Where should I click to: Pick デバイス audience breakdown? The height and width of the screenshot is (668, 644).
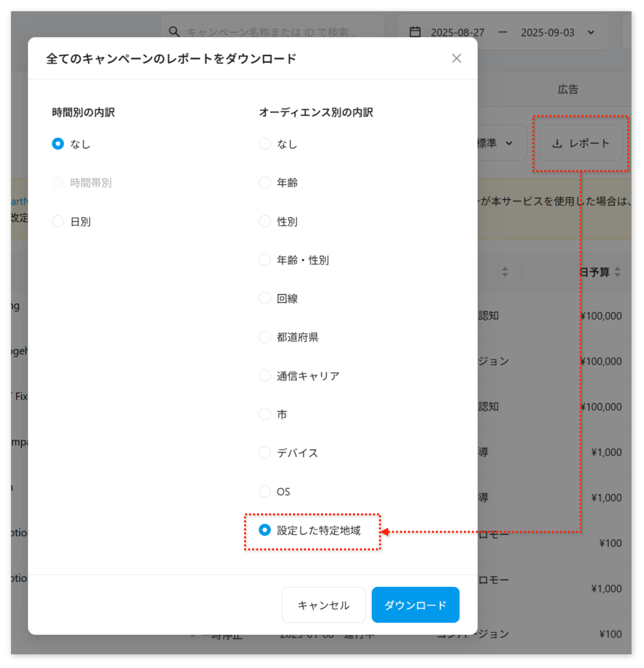265,453
